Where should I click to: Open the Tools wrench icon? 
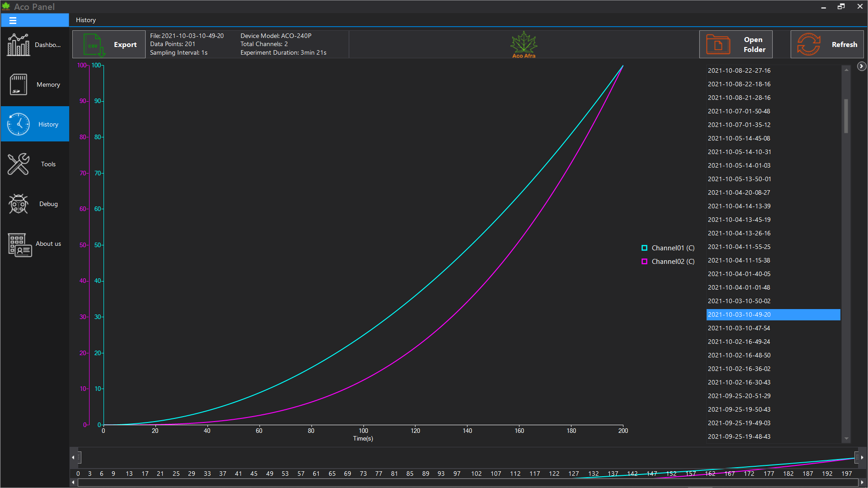pos(19,164)
